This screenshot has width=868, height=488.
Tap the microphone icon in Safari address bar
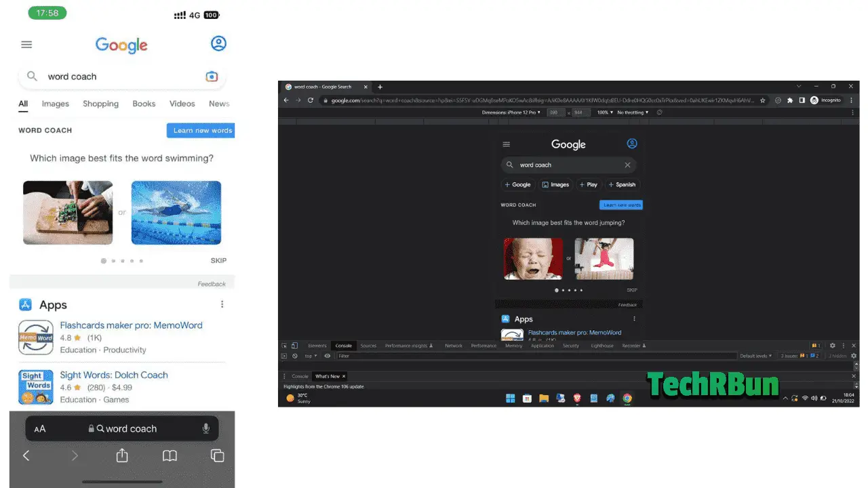(x=206, y=428)
